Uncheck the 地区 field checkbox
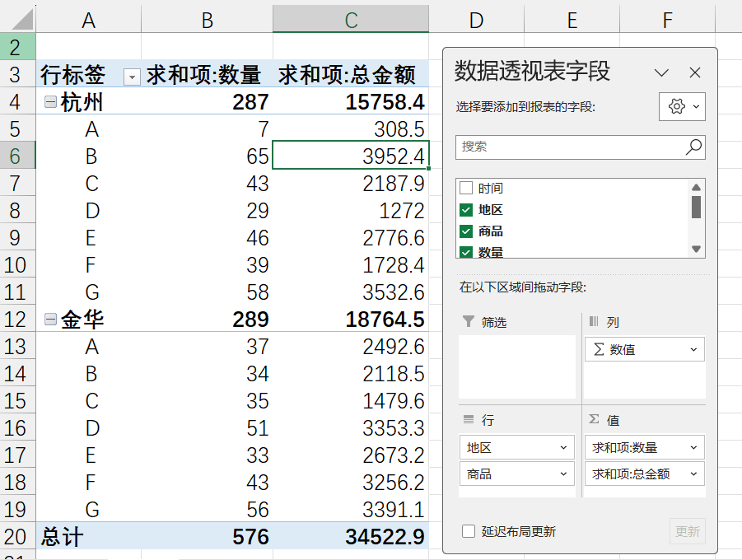This screenshot has width=742, height=560. [x=466, y=210]
